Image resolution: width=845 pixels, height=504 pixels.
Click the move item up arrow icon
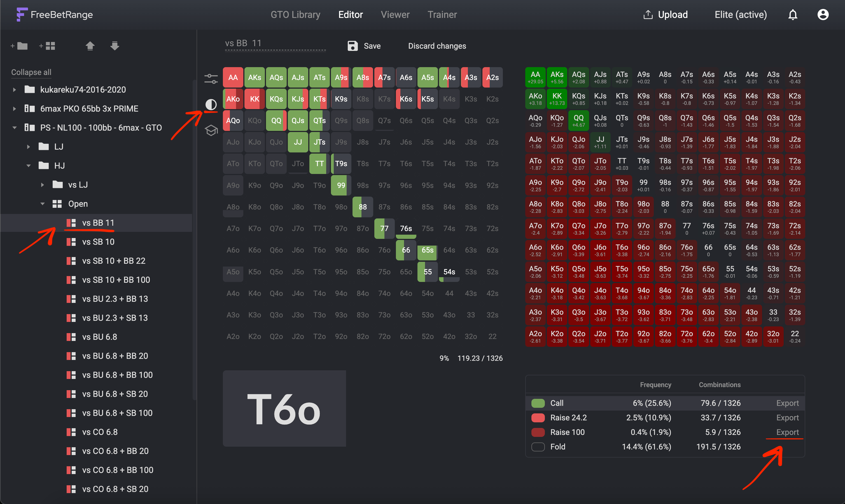(90, 46)
